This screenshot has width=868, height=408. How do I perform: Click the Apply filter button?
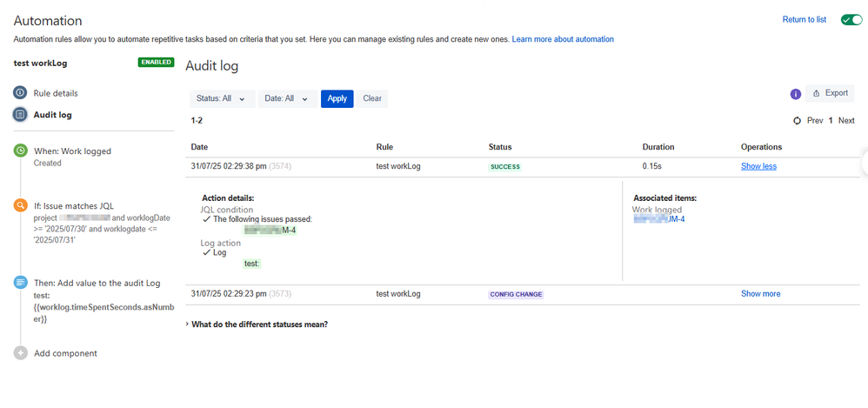337,98
